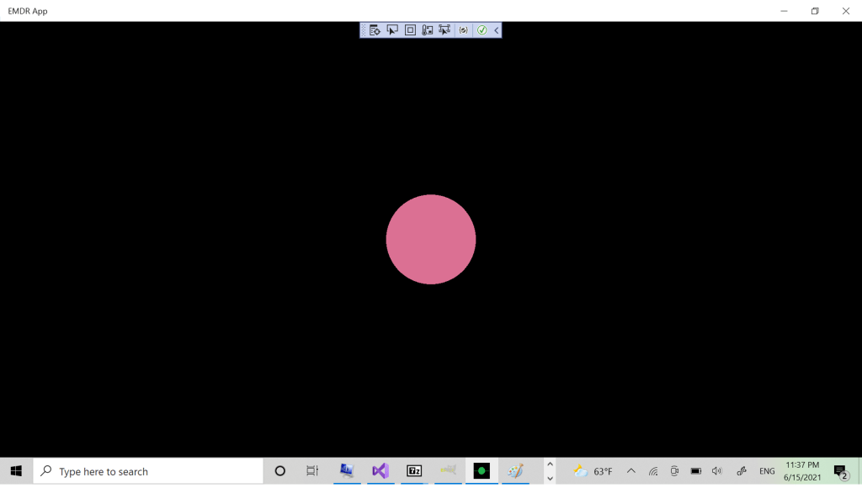Viewport: 862px width, 504px height.
Task: Click the Cortana circle icon
Action: point(280,471)
